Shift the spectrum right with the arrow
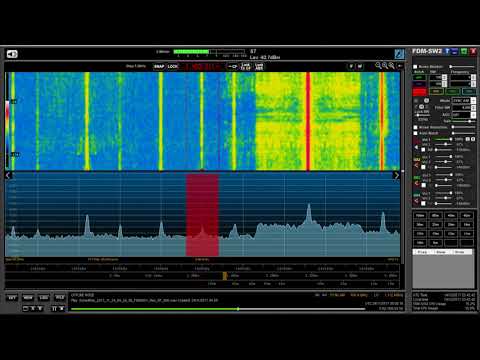The height and width of the screenshot is (360, 480). (x=396, y=175)
